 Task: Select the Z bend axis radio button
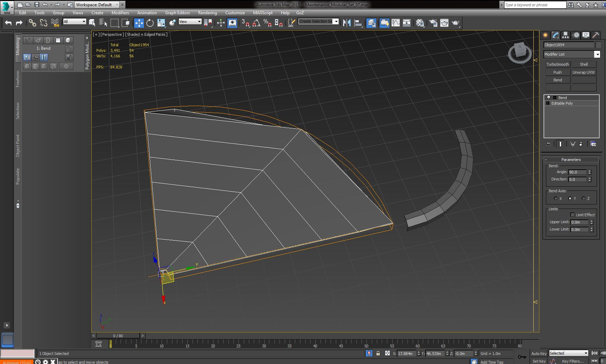click(x=583, y=199)
